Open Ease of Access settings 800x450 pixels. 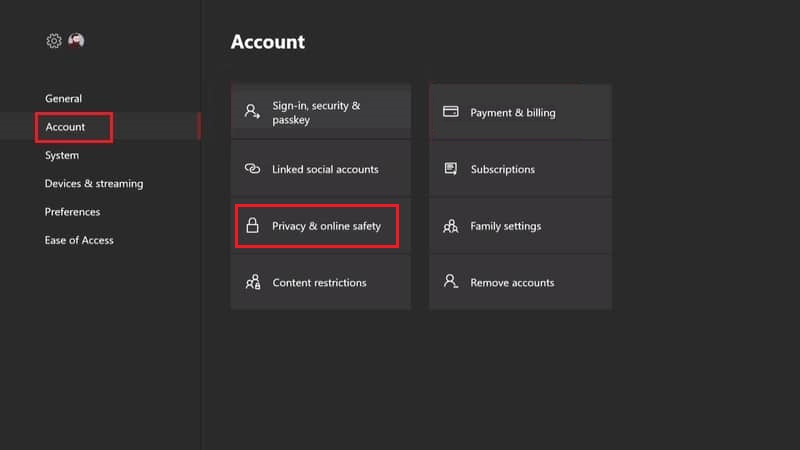tap(79, 240)
